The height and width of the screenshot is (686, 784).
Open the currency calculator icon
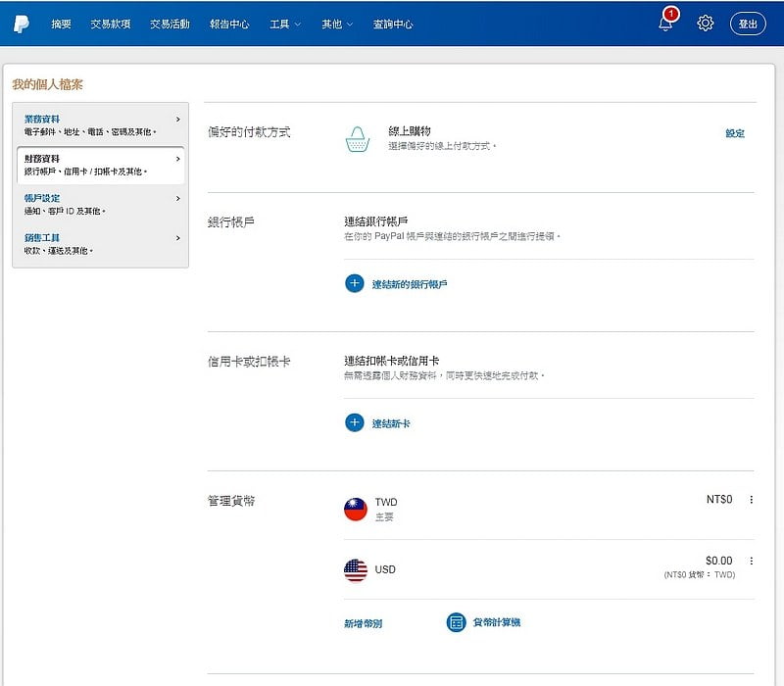(456, 622)
